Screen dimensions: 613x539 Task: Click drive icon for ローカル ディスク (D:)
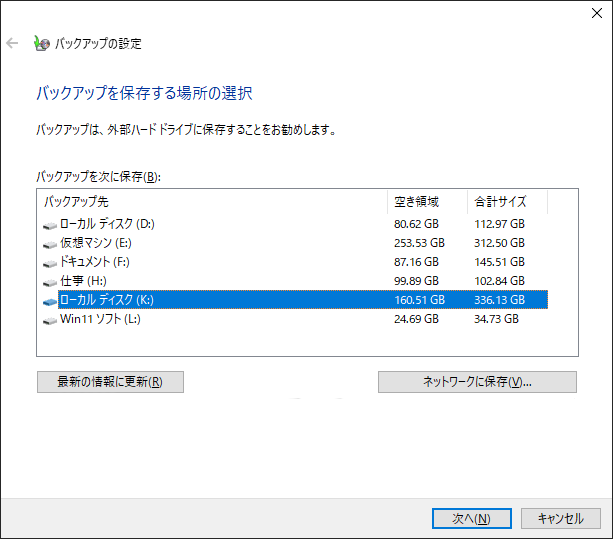pos(50,225)
